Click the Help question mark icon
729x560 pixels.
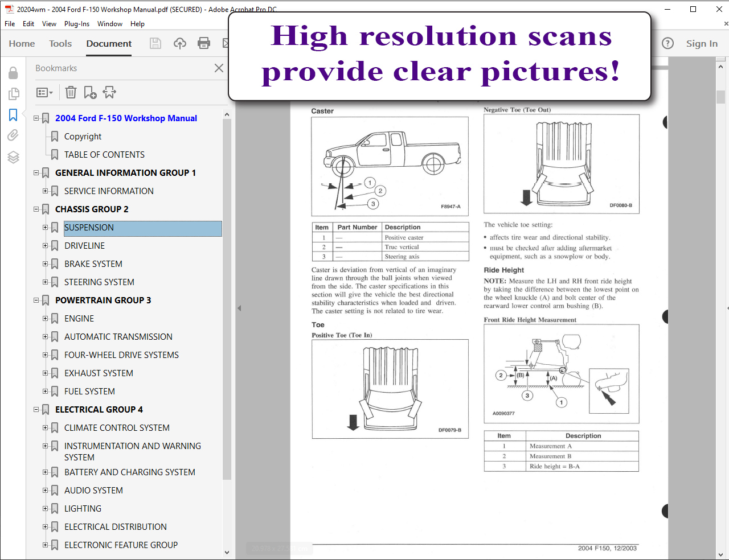point(668,43)
